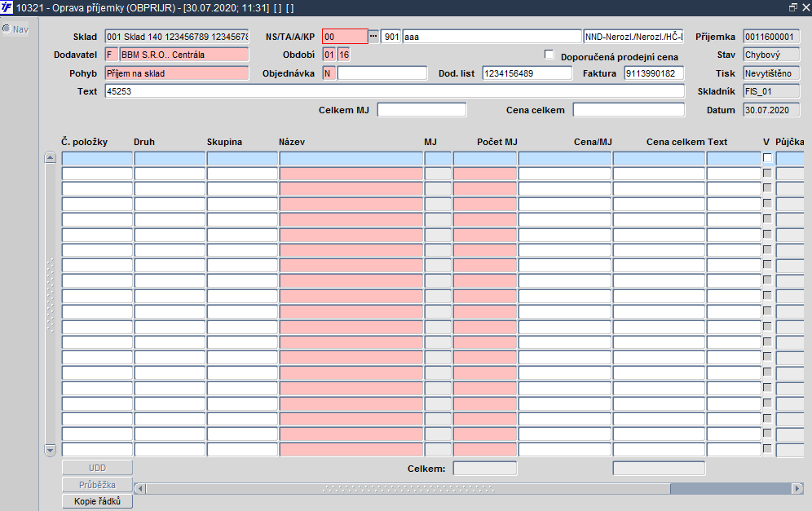Click the Název cell in the highlighted row
This screenshot has height=511, width=812.
coord(351,158)
